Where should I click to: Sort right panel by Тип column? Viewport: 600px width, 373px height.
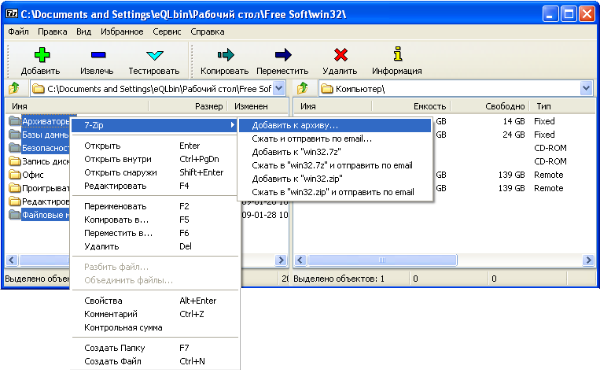[562, 106]
